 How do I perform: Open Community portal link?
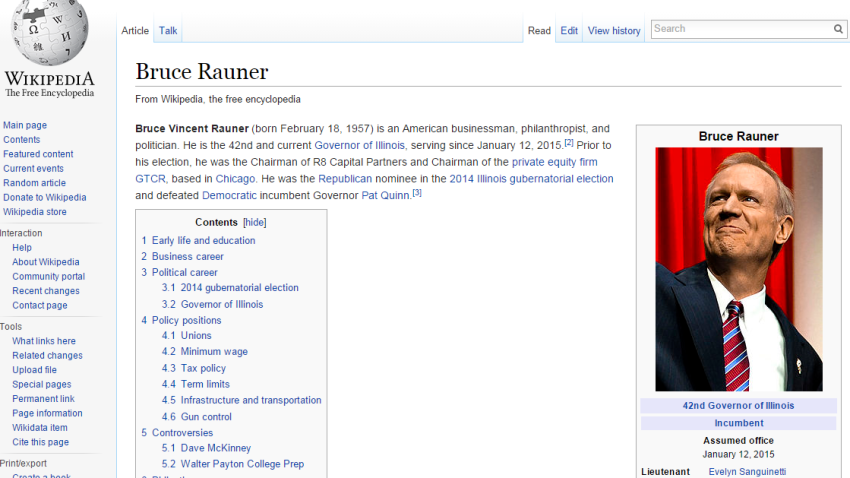click(48, 276)
